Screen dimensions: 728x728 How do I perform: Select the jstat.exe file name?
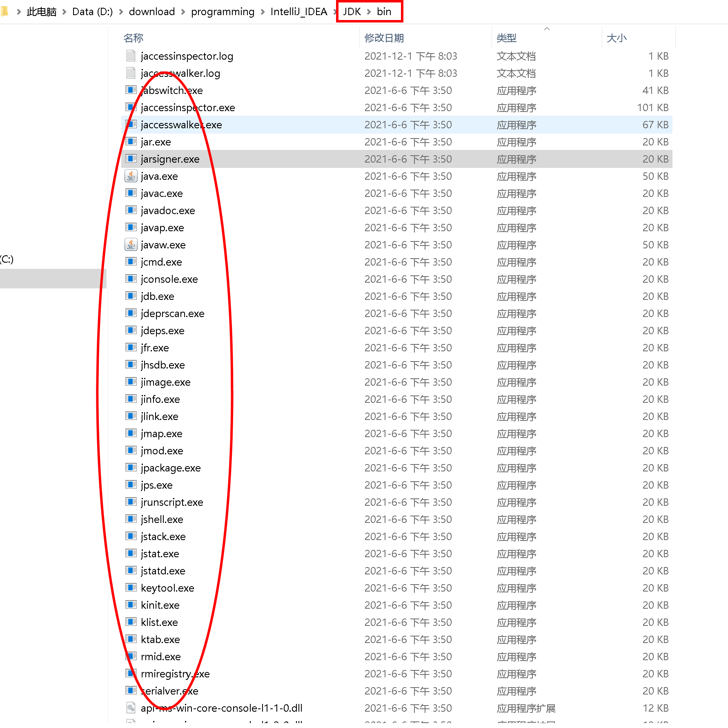click(160, 554)
